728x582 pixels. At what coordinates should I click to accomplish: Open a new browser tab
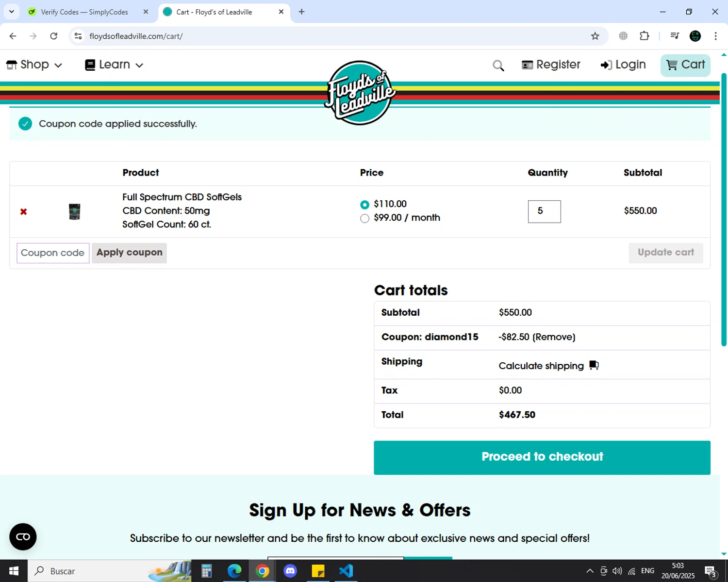click(x=301, y=12)
